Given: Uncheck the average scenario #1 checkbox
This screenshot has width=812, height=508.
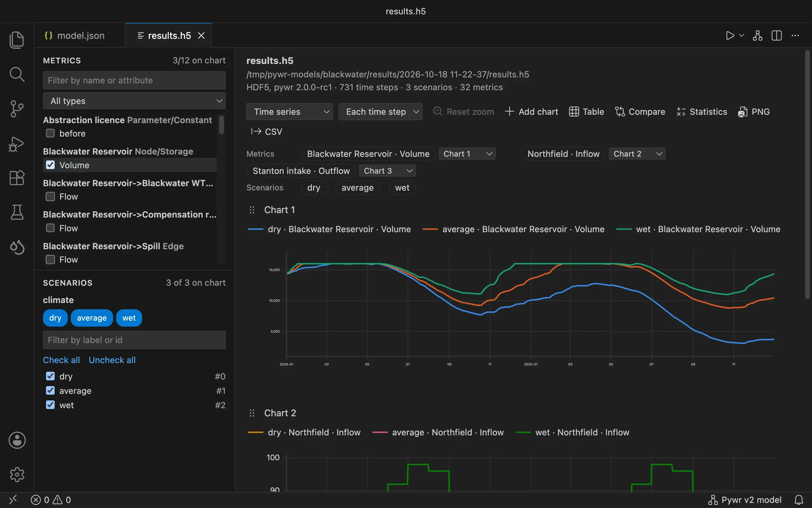Looking at the screenshot, I should 50,391.
